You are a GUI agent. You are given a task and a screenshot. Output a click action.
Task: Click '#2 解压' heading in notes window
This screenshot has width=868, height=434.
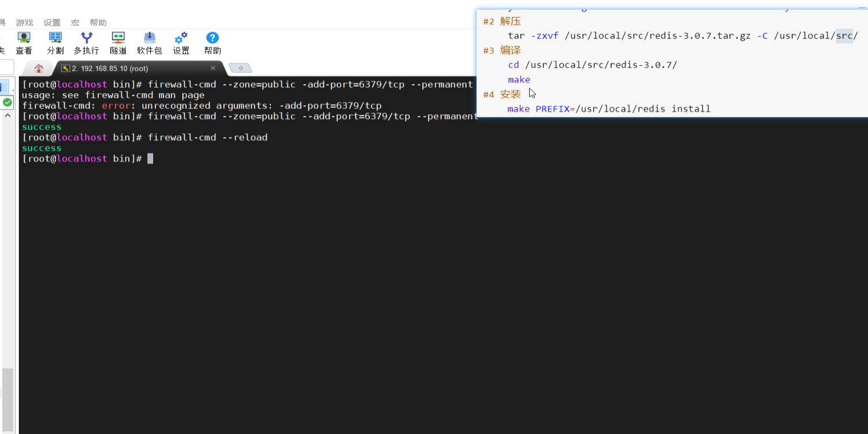pyautogui.click(x=502, y=21)
